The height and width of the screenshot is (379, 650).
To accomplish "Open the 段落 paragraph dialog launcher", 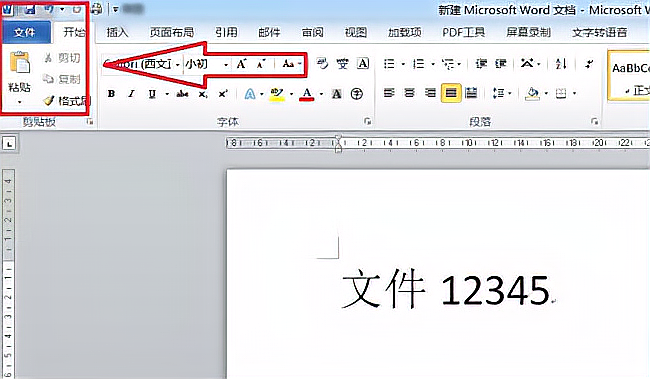I will [594, 121].
